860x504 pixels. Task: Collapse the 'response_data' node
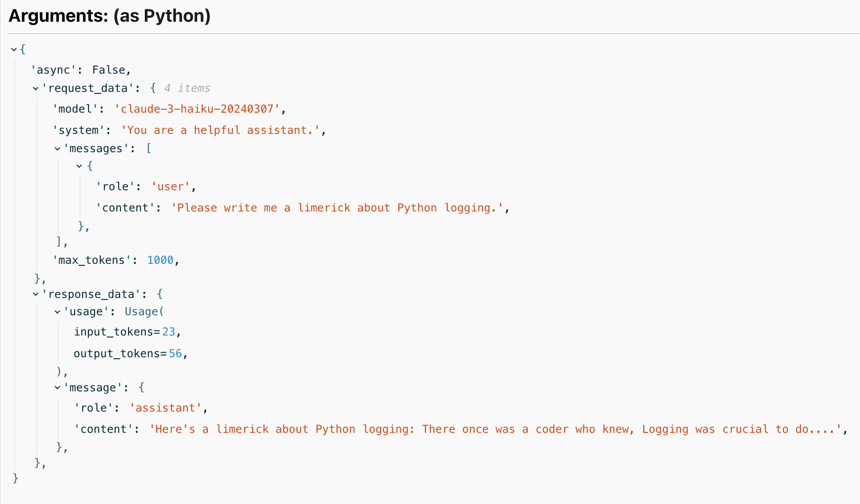(36, 294)
